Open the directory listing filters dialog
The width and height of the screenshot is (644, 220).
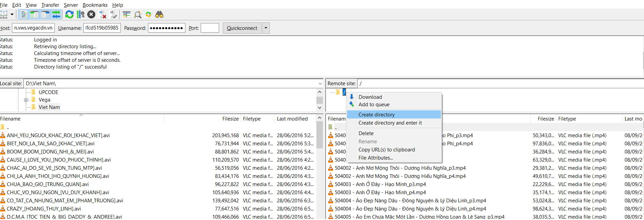point(127,15)
